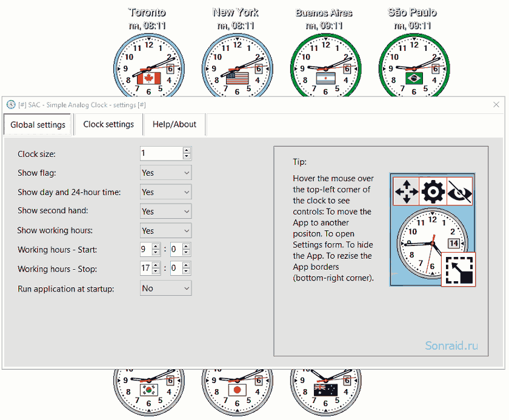Increase Working hours Stop minutes

(187, 265)
